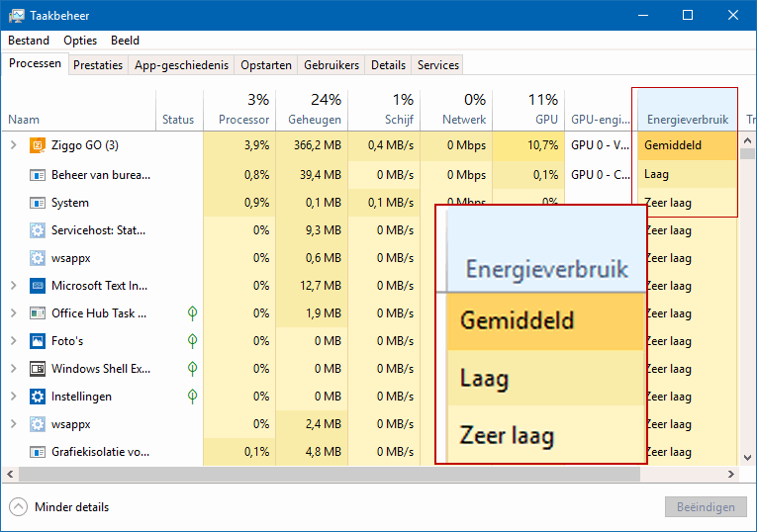Sort by the Geheugen column header
757x532 pixels.
click(x=312, y=111)
